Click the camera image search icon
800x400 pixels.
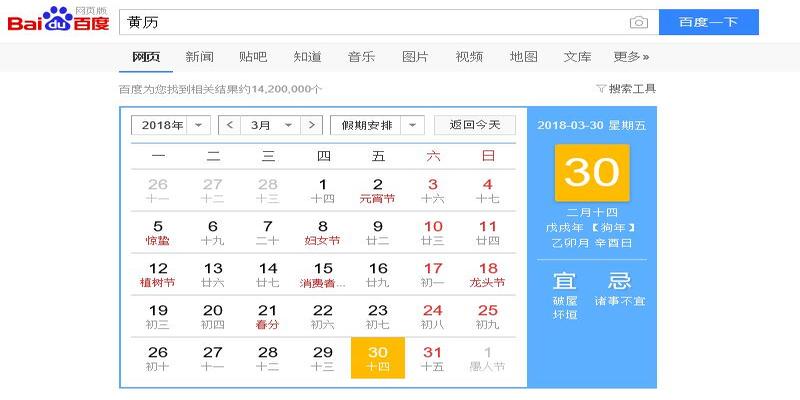638,22
